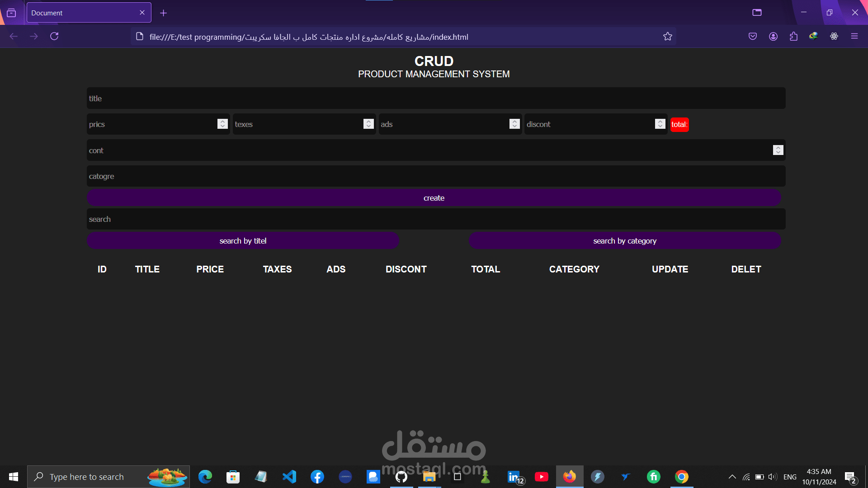The image size is (868, 488).
Task: Click the red total label
Action: click(x=679, y=125)
